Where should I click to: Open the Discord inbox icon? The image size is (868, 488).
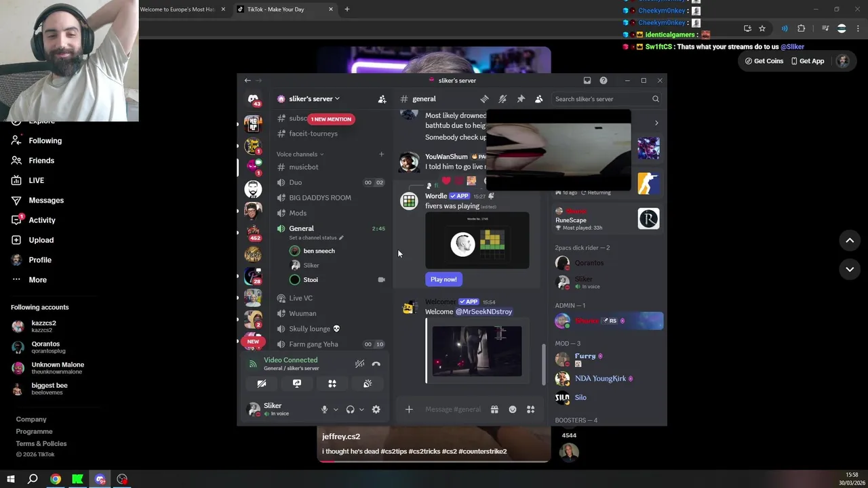pos(587,81)
